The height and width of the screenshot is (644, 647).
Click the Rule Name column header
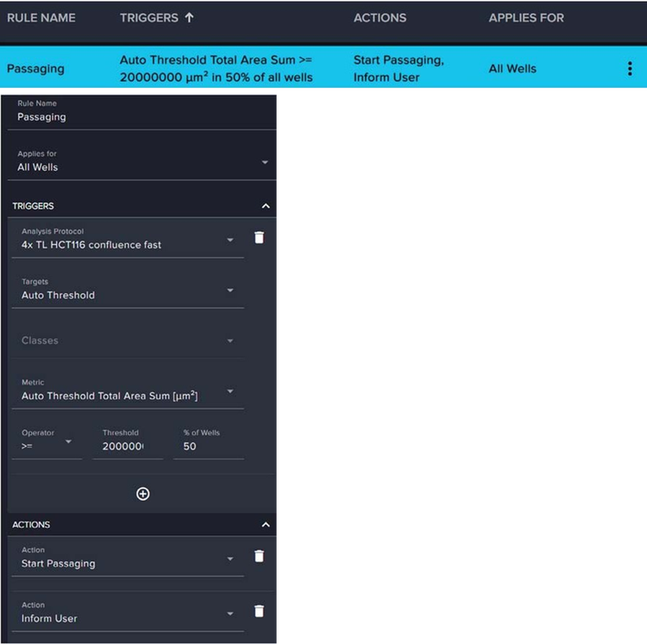tap(41, 17)
